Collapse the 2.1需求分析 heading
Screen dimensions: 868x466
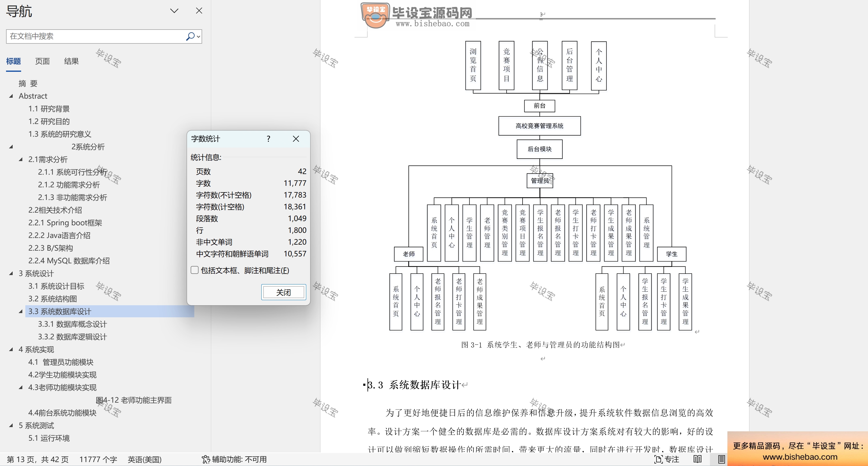21,159
